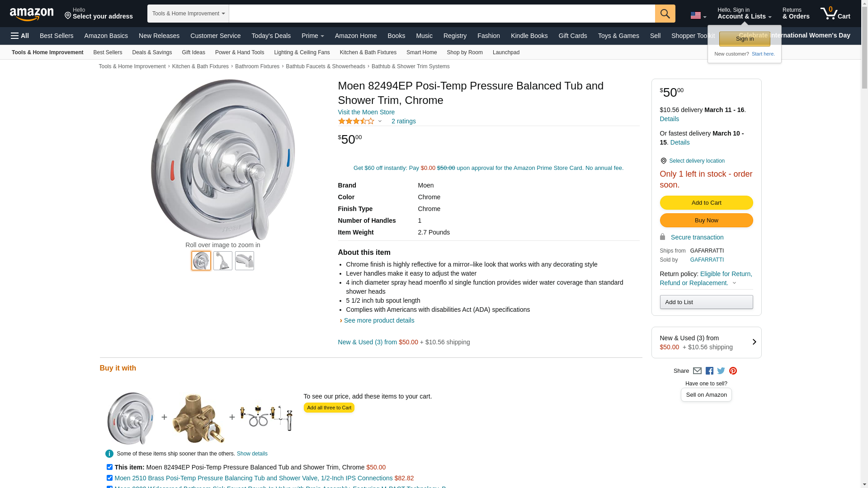868x488 pixels.
Task: Click the Add to Cart button
Action: click(706, 203)
